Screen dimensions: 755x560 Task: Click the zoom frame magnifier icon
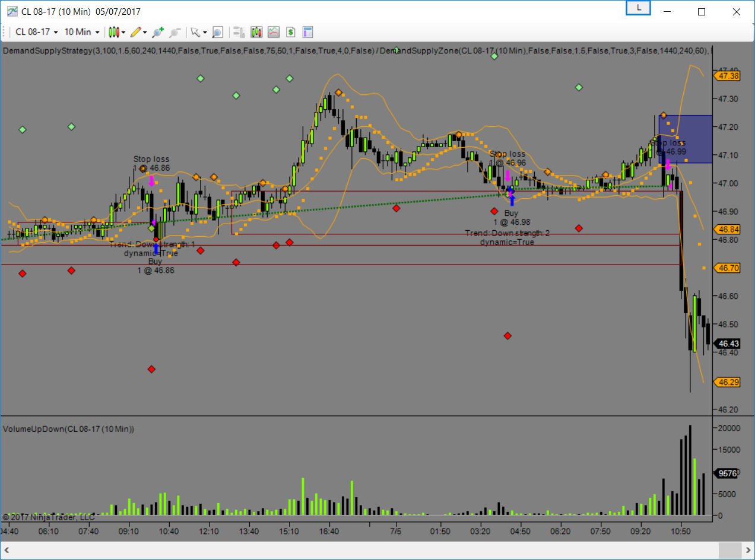coord(218,32)
